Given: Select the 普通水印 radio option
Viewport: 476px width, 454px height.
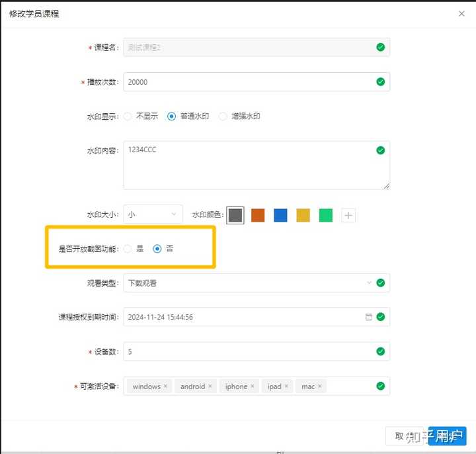Looking at the screenshot, I should click(171, 116).
